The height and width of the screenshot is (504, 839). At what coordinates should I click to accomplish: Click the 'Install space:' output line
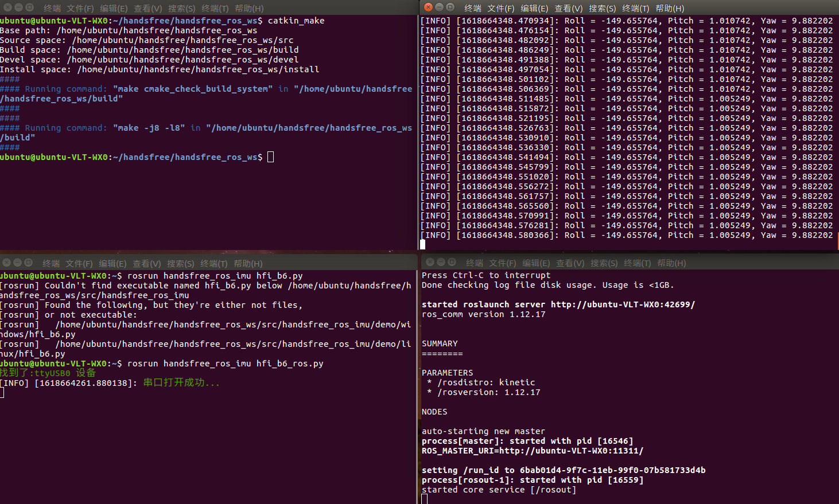point(160,69)
